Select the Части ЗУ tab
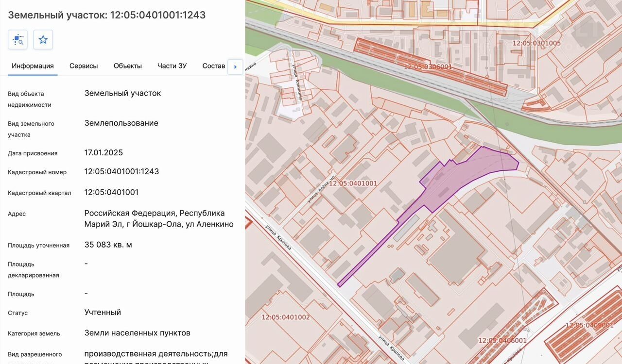622x364 pixels. (x=172, y=66)
